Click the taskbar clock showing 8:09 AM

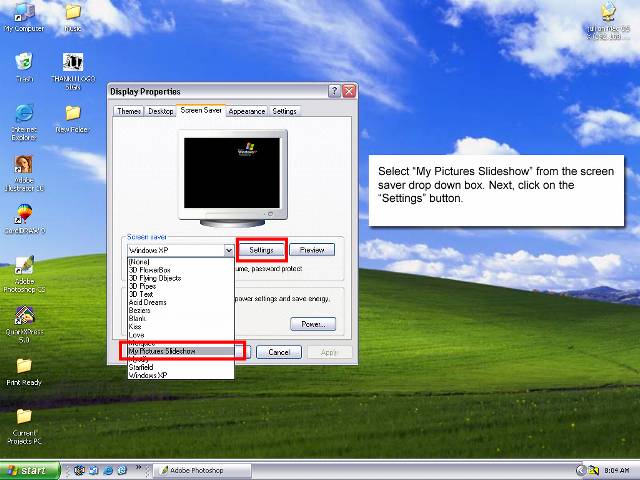[x=616, y=471]
